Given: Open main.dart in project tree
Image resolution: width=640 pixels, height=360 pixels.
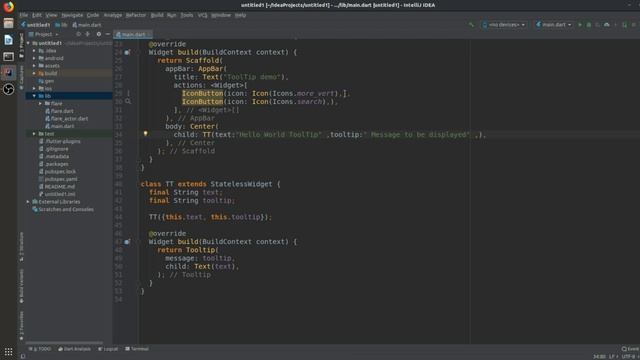Looking at the screenshot, I should tap(59, 126).
